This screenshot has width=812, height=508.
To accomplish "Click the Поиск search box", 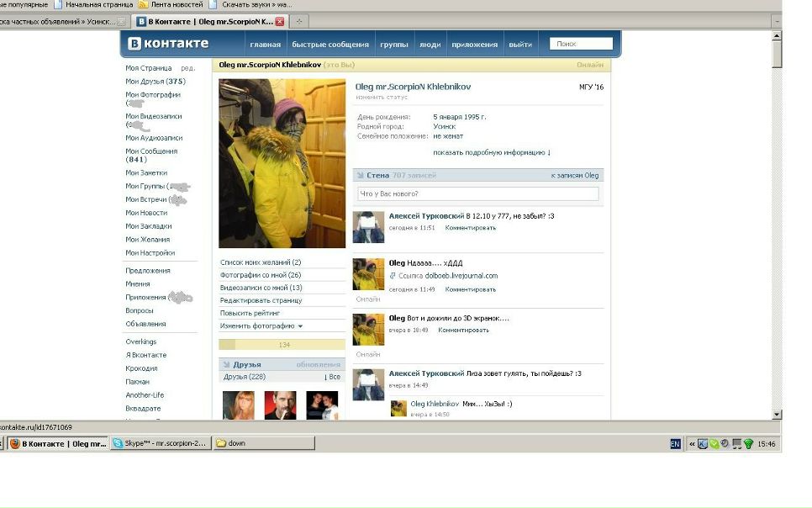I will (581, 44).
